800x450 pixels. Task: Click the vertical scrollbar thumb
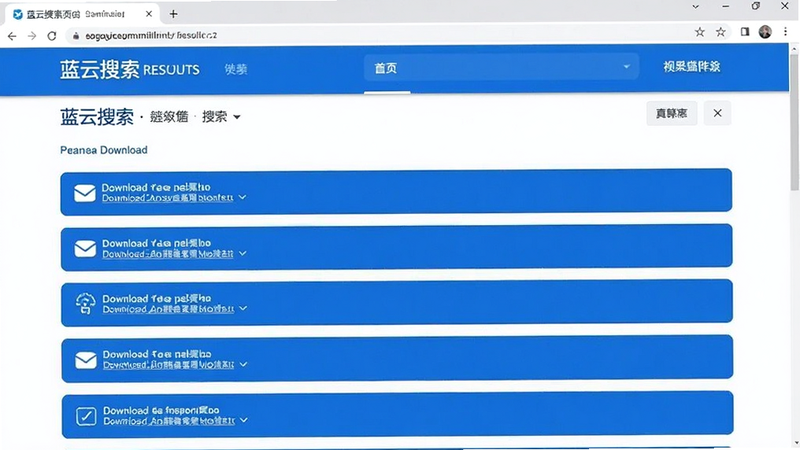click(794, 121)
